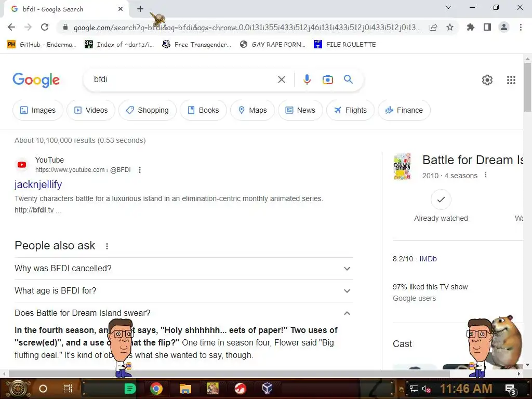Open the Chrome three-dot menu

coord(521,27)
